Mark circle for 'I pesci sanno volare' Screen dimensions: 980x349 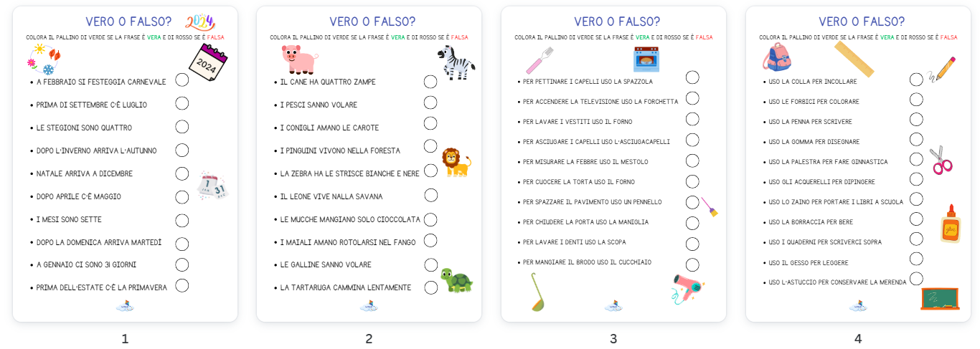click(430, 102)
